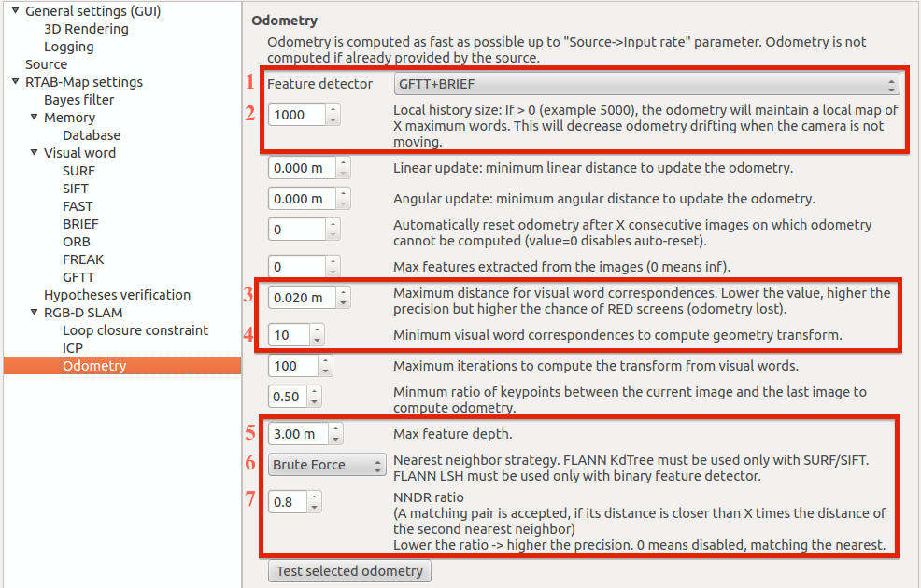Collapse the RGB-D SLAM tree node
Screen dimensions: 921x588
(x=34, y=313)
